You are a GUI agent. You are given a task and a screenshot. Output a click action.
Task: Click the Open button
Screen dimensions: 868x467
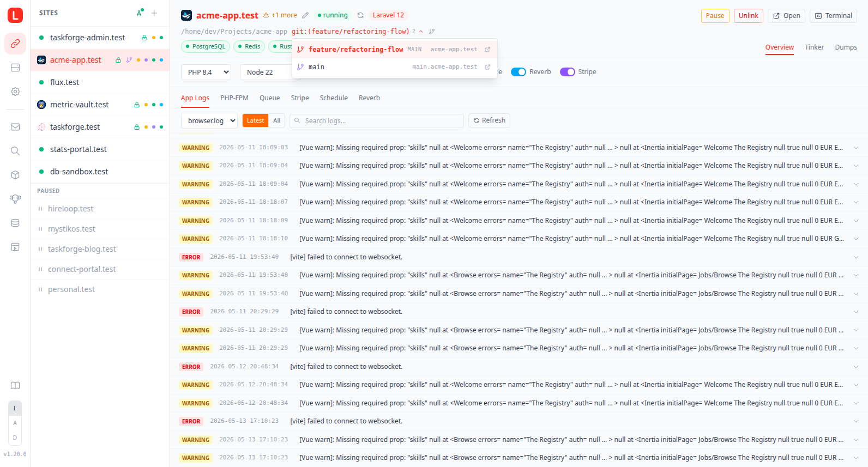click(787, 16)
